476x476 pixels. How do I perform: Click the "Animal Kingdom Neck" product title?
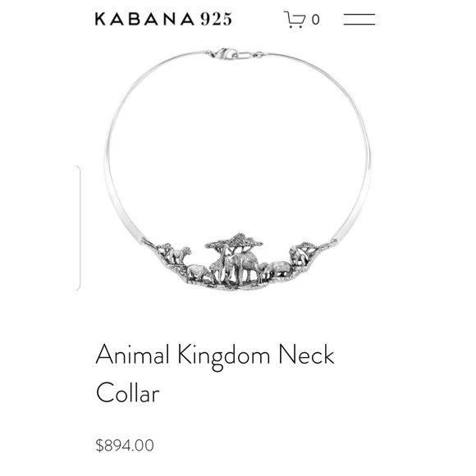[x=215, y=355]
